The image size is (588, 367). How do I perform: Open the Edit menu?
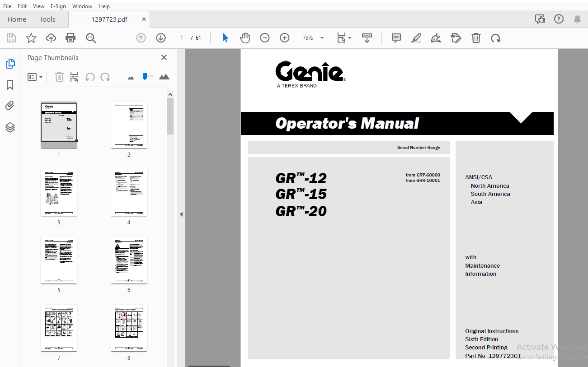(x=22, y=6)
